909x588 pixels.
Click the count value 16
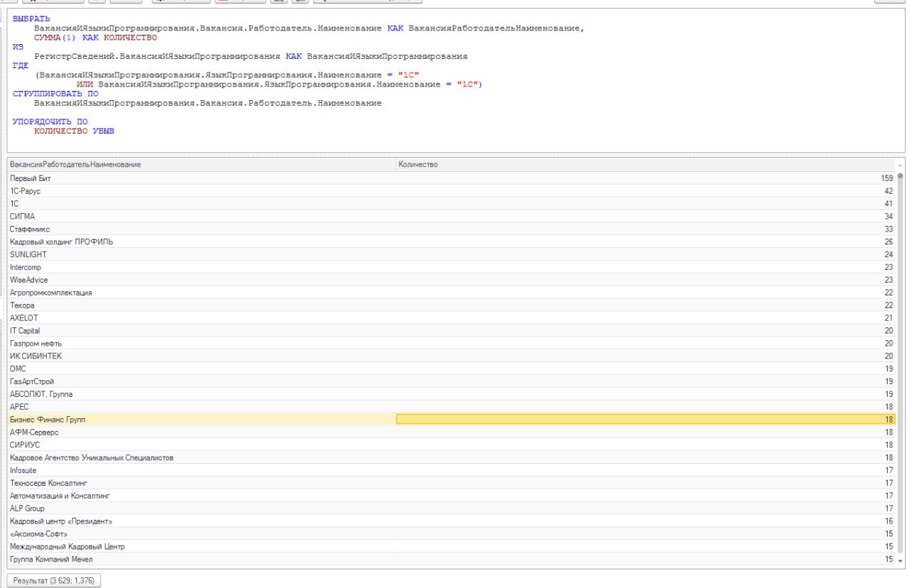pos(888,521)
